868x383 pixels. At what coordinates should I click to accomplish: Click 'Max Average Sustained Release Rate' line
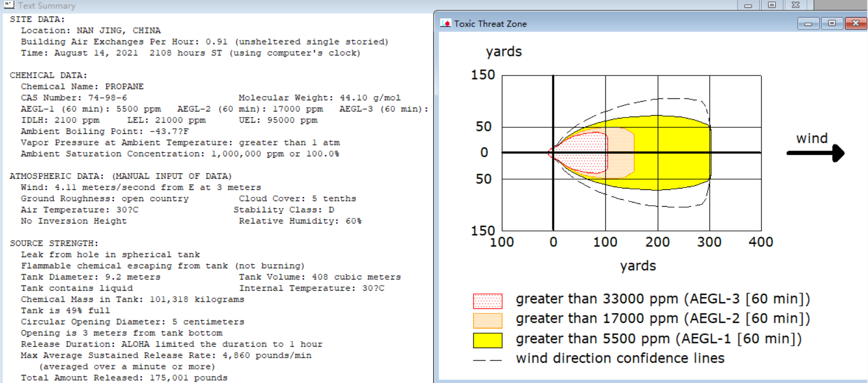(166, 355)
